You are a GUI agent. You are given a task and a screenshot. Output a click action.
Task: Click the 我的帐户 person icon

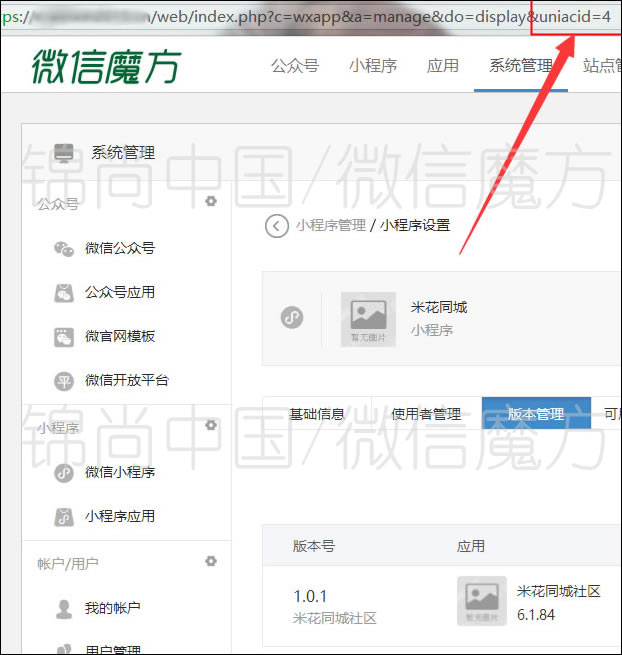point(64,609)
